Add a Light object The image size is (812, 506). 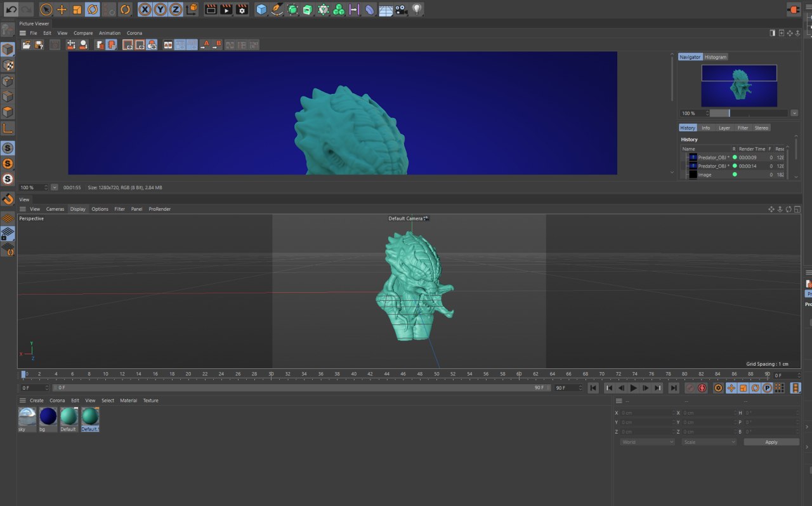(416, 10)
